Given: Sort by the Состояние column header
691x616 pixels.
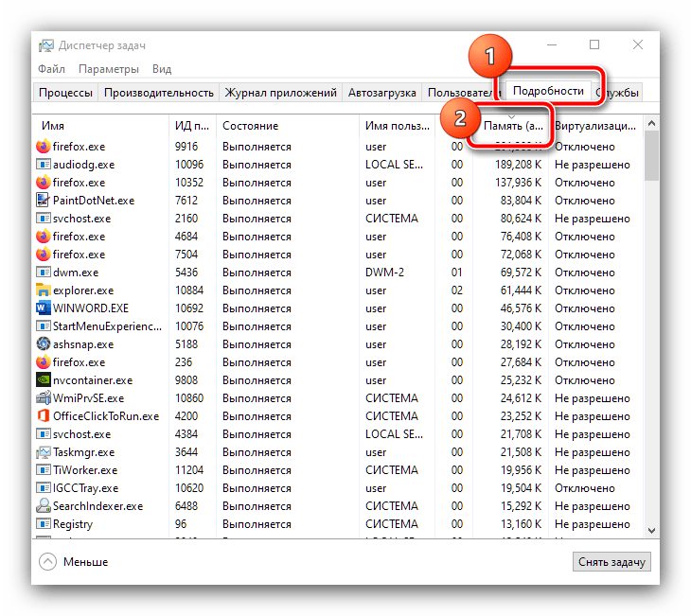Looking at the screenshot, I should pos(288,126).
